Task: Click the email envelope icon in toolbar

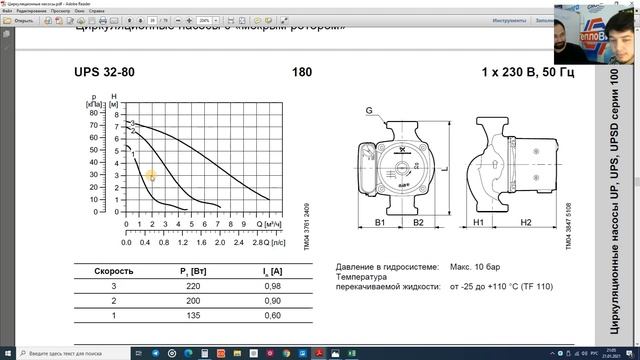Action: pyautogui.click(x=114, y=20)
